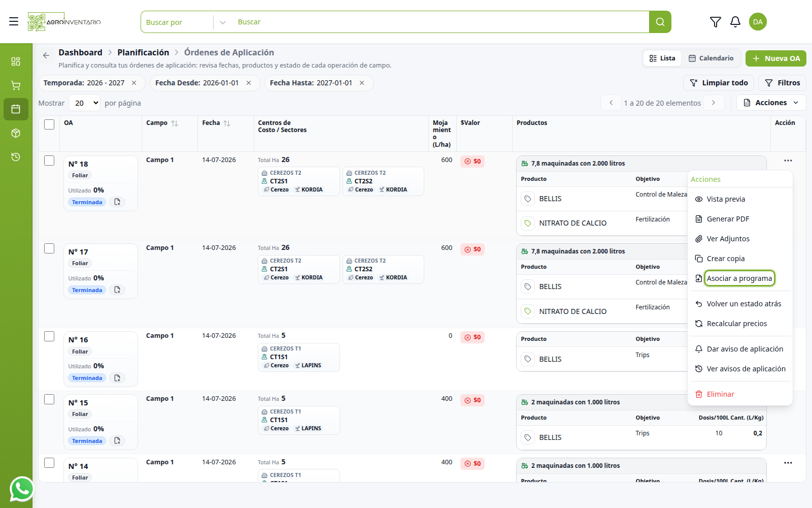Open document icon on order N° 18

pos(117,202)
